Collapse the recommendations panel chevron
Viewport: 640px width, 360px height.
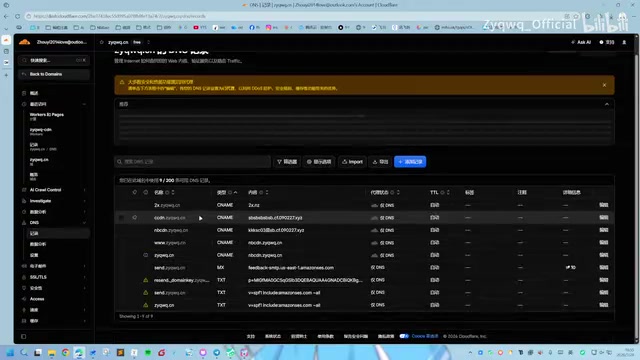607,104
